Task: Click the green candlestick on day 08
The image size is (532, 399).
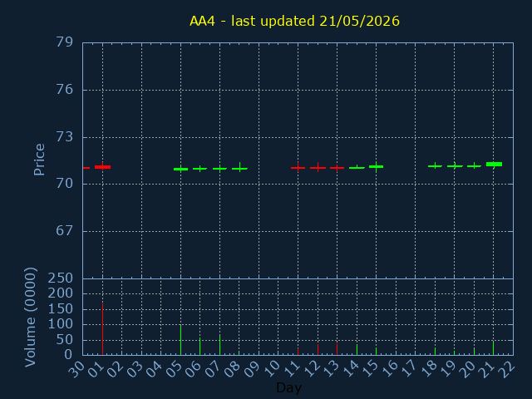Action: [239, 168]
